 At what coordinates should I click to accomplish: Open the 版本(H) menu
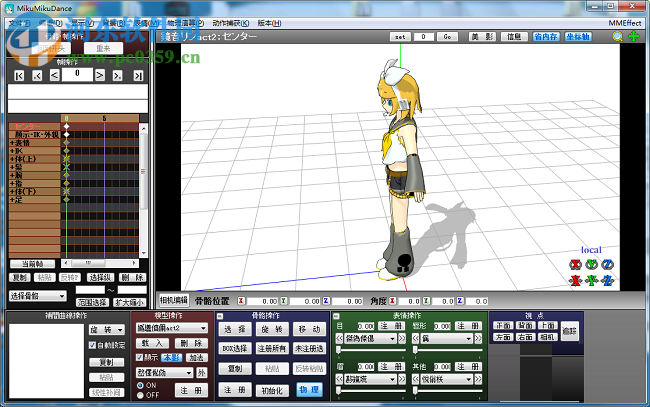tap(269, 23)
